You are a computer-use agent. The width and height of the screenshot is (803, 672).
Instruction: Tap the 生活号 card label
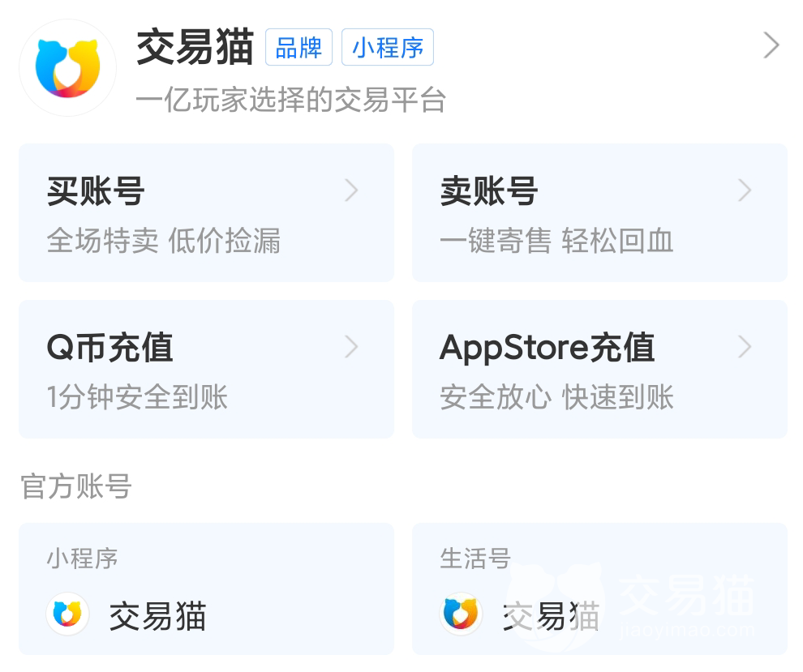pyautogui.click(x=474, y=559)
